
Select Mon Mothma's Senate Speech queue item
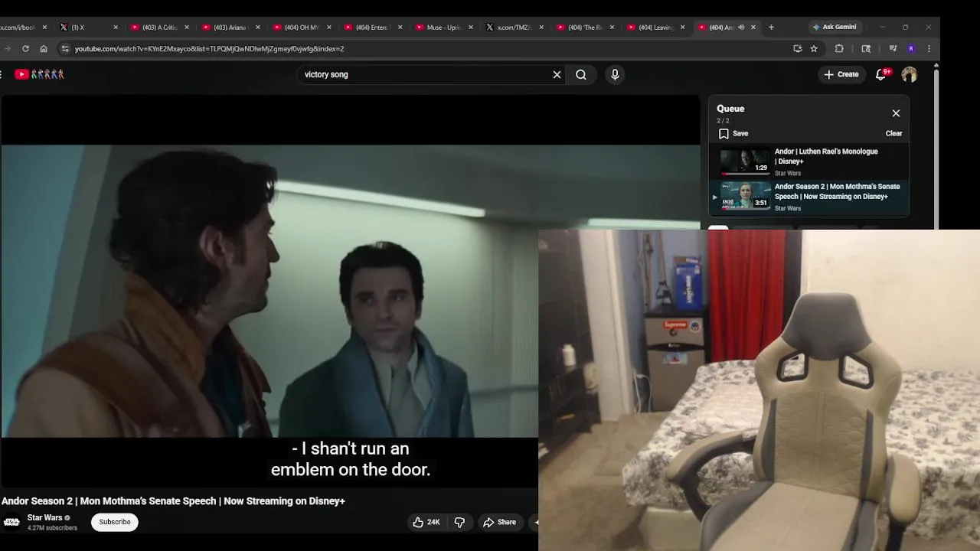pyautogui.click(x=808, y=197)
